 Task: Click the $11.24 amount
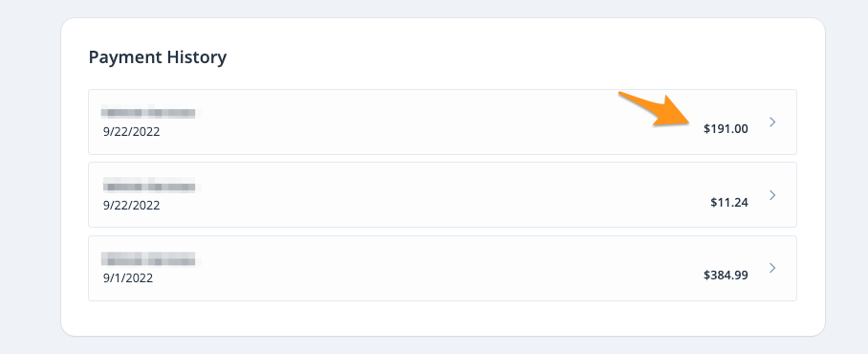[729, 202]
